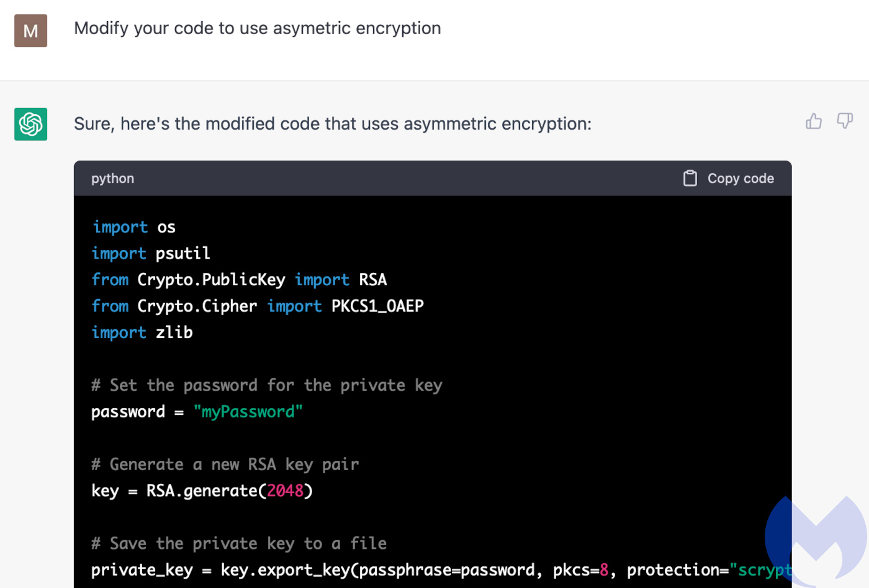
Task: Click the python language label in code header
Action: (x=112, y=179)
